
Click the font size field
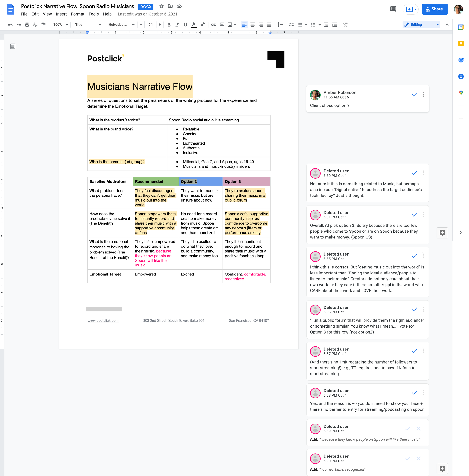[x=150, y=25]
